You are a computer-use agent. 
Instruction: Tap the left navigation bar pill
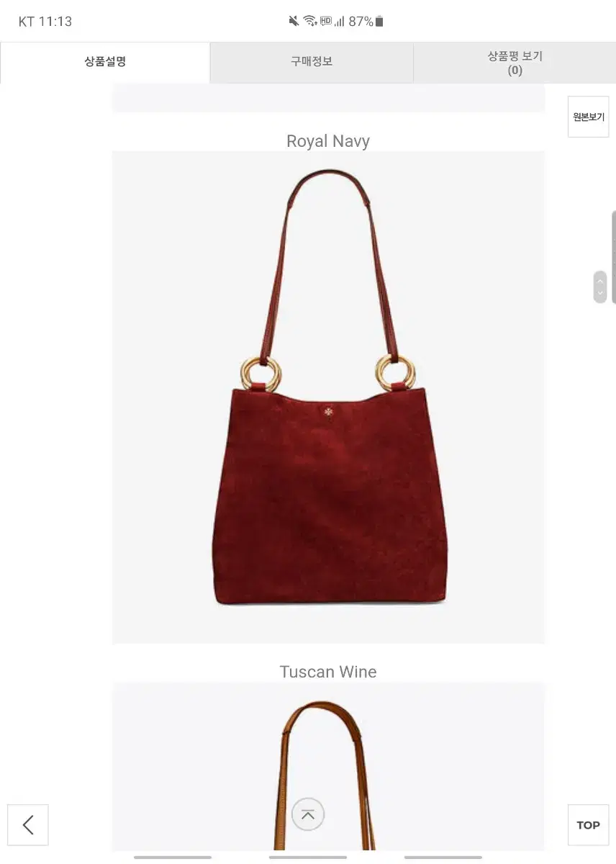point(173,857)
